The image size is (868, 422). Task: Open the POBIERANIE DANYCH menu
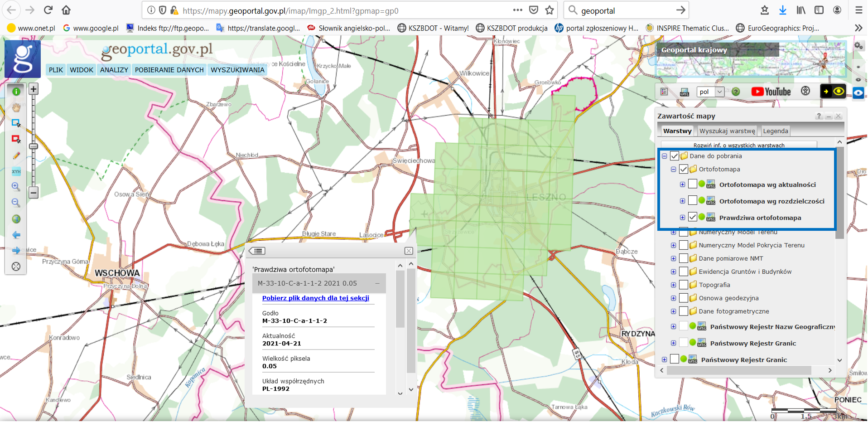[x=169, y=70]
